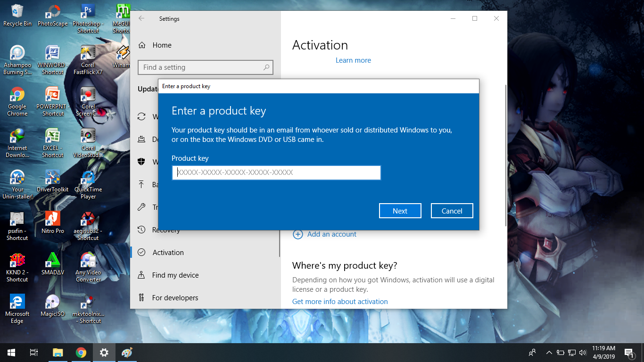Open Settings gear on the taskbar
644x362 pixels.
pyautogui.click(x=104, y=352)
